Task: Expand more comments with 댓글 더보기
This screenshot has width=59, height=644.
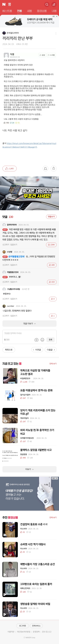Action: pos(29,324)
